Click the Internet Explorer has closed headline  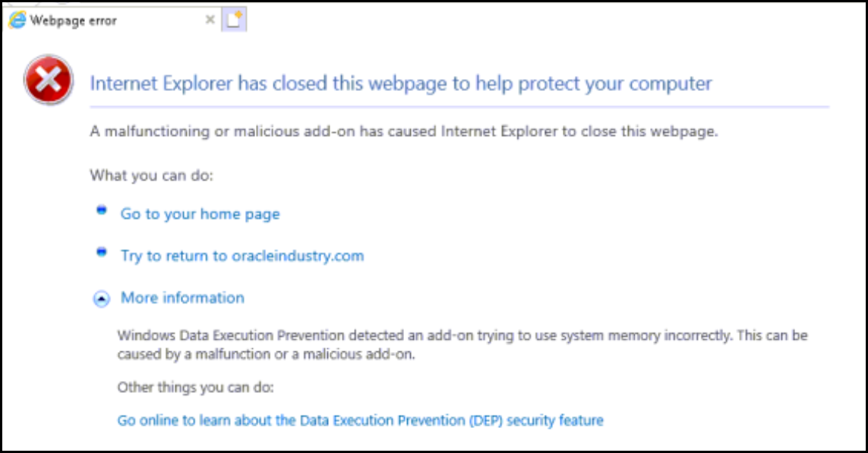tap(401, 83)
